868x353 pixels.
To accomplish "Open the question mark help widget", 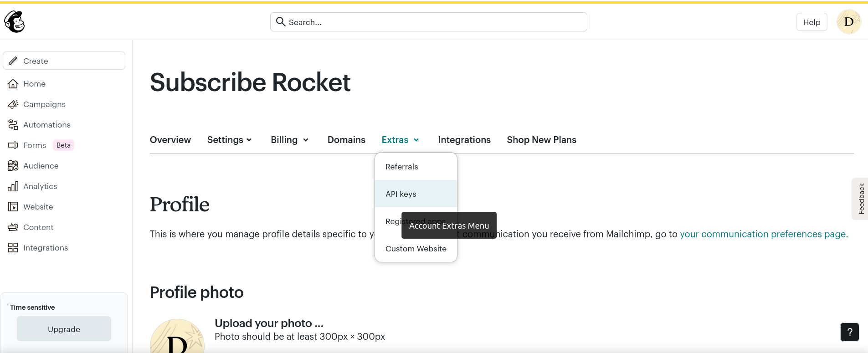I will point(850,332).
